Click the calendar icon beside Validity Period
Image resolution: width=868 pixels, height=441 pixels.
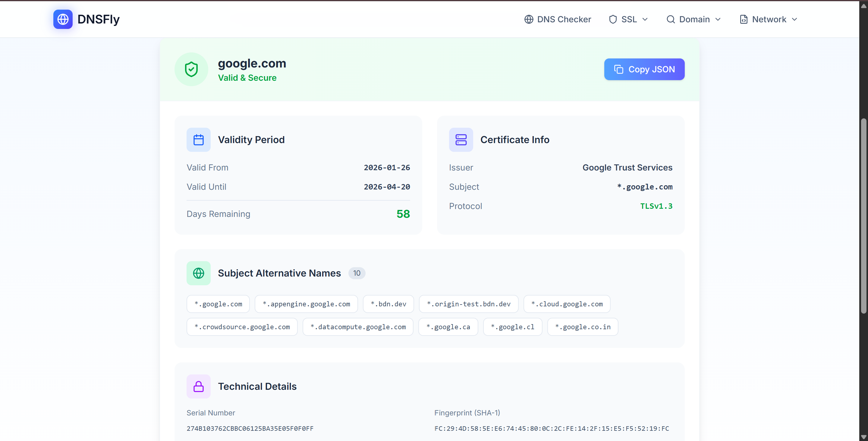click(x=199, y=139)
